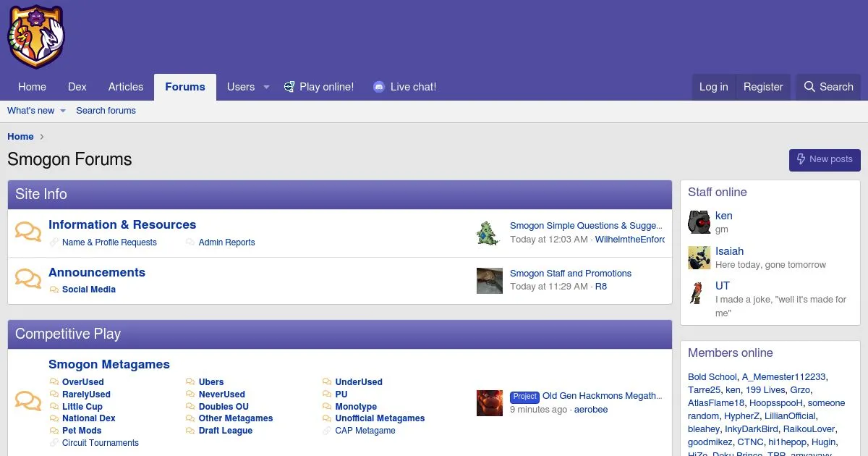
Task: Click the Play online Showdown icon
Action: (289, 87)
